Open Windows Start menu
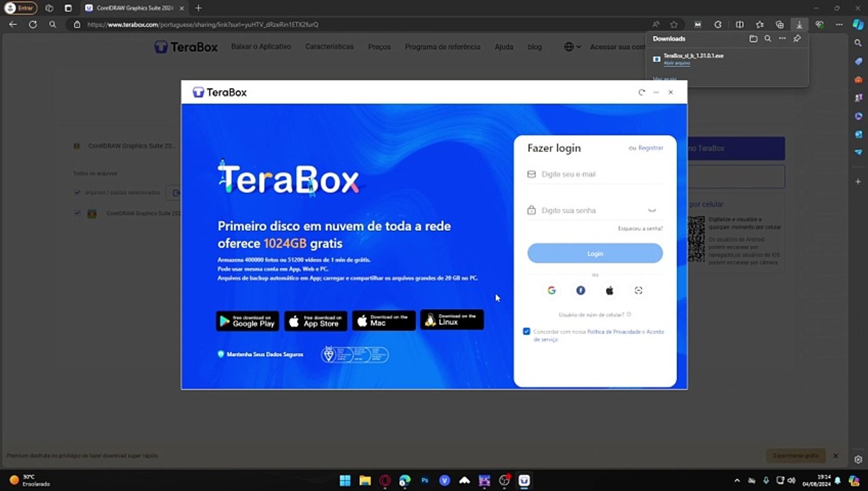The image size is (868, 491). 345,480
